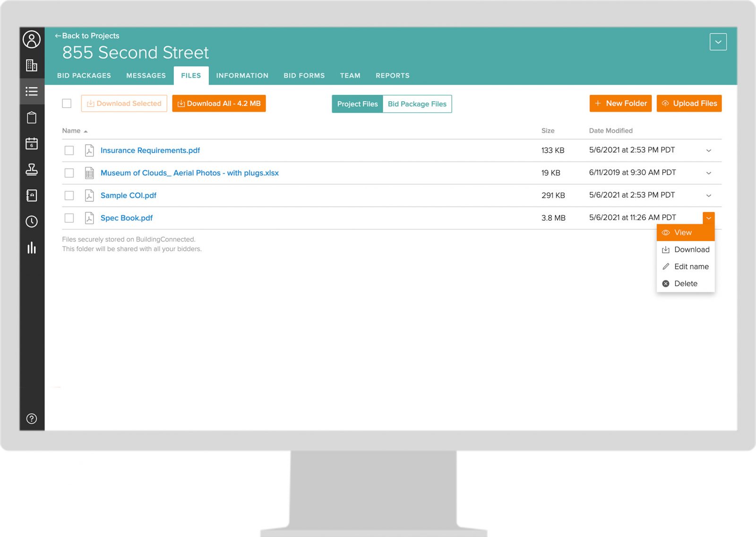Choose Delete from the file menu
Screen dimensions: 756x537
click(686, 284)
